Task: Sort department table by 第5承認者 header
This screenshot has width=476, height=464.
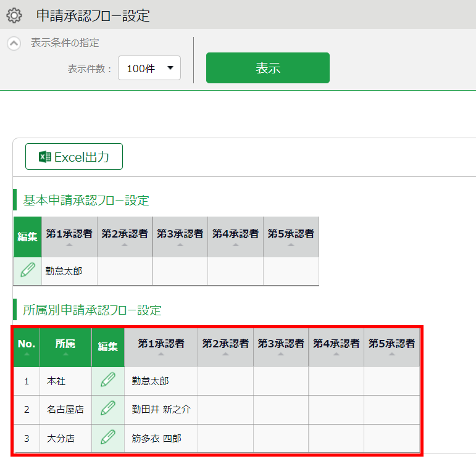Action: 392,347
